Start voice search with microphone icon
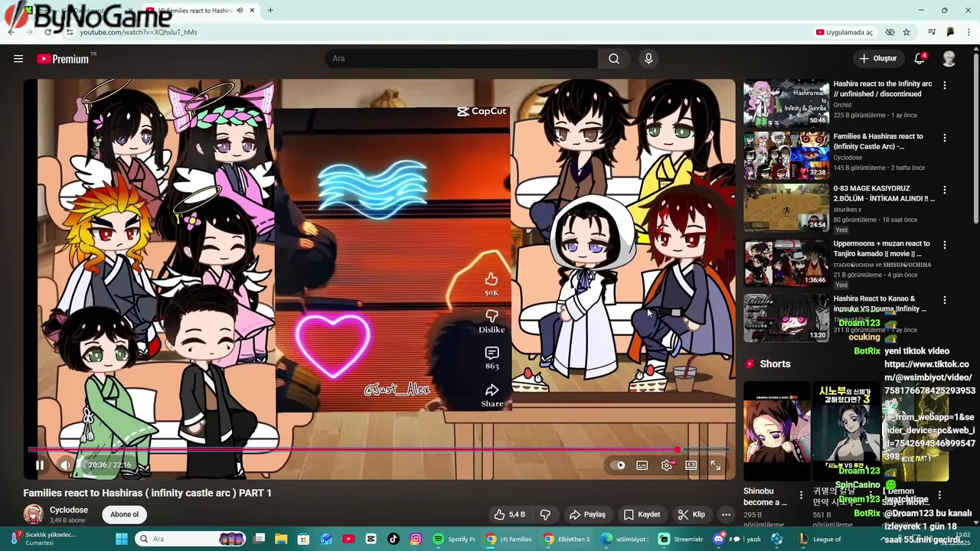Viewport: 980px width, 551px height. coord(648,59)
